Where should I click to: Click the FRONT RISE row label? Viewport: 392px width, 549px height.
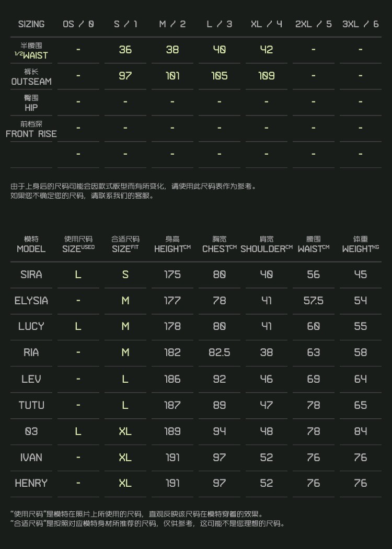click(31, 129)
